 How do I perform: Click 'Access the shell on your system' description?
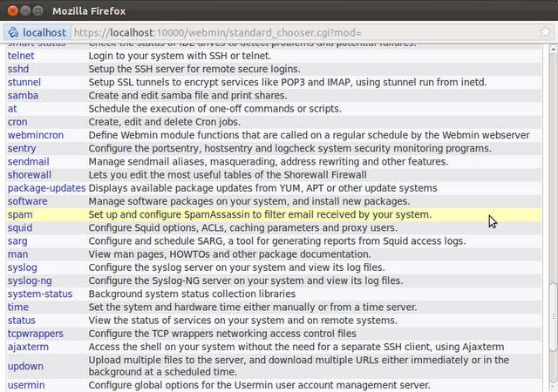tap(296, 347)
